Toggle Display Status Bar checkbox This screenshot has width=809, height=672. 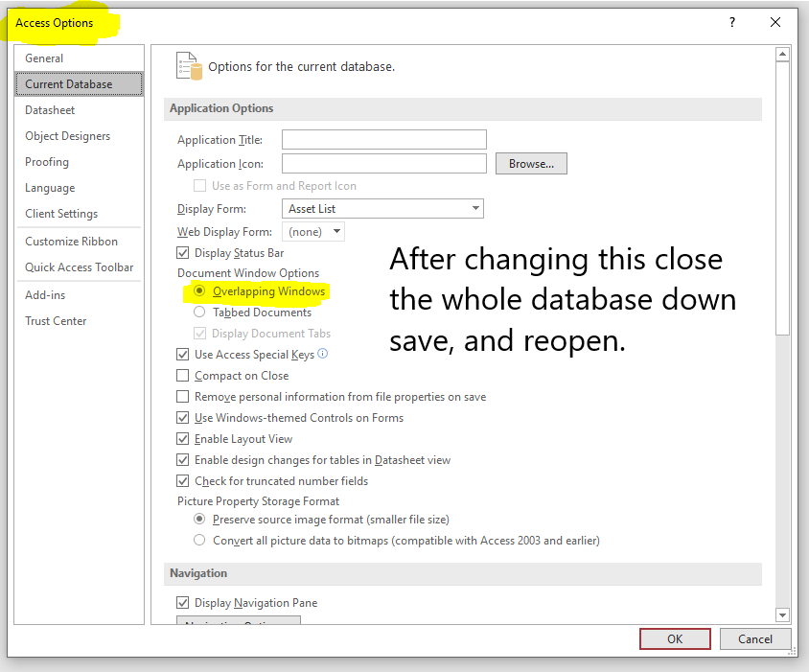(183, 253)
